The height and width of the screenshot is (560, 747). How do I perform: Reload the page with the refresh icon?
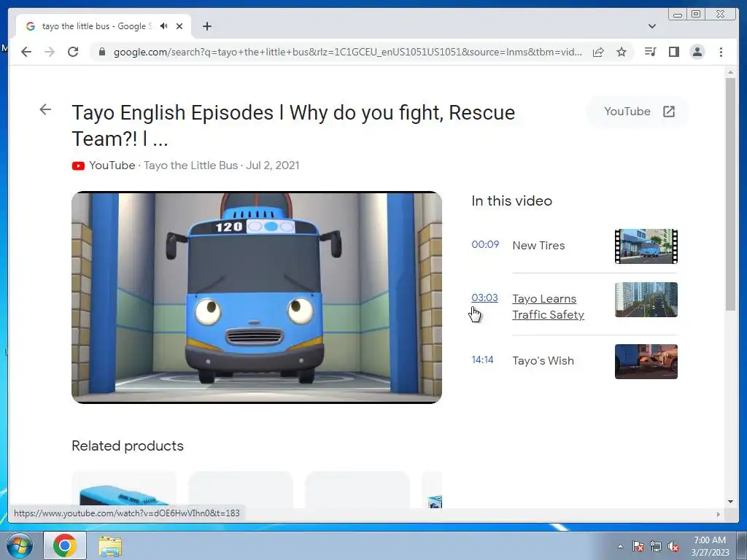pyautogui.click(x=73, y=52)
